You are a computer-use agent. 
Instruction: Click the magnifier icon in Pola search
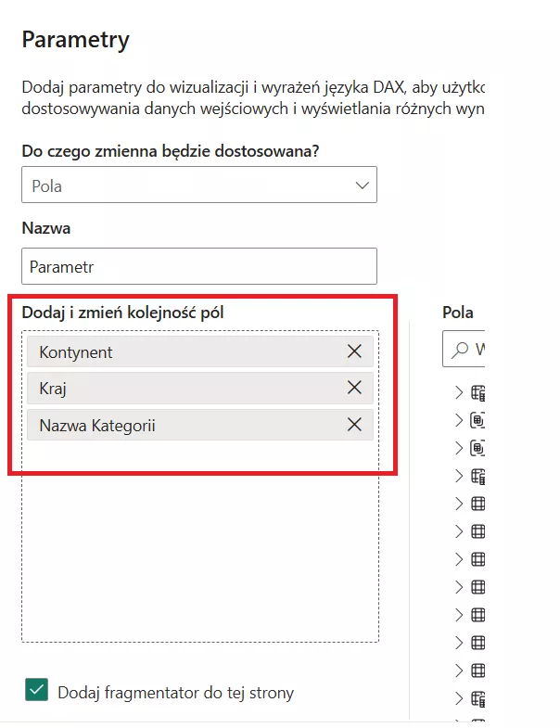tap(460, 350)
